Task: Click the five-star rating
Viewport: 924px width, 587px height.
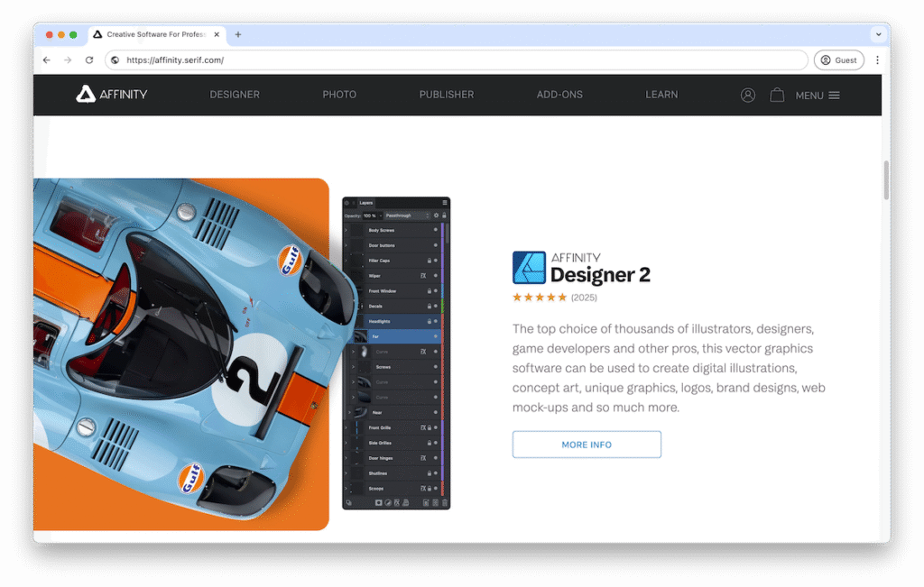Action: point(540,298)
